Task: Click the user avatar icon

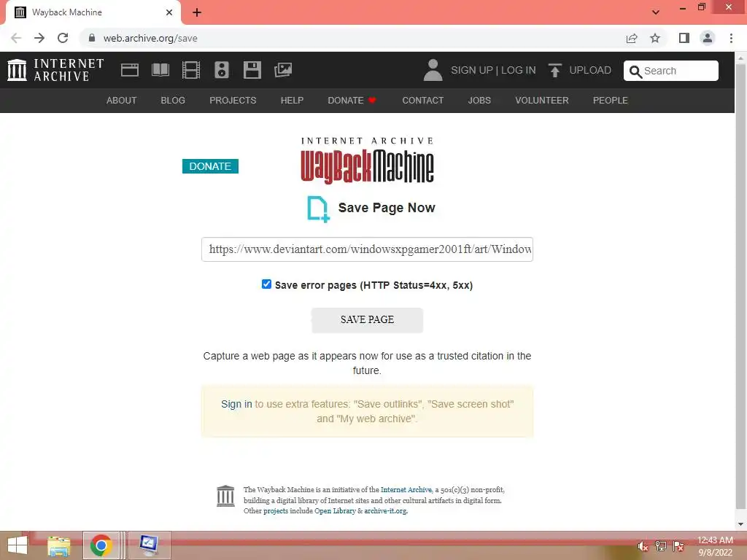Action: click(x=433, y=70)
